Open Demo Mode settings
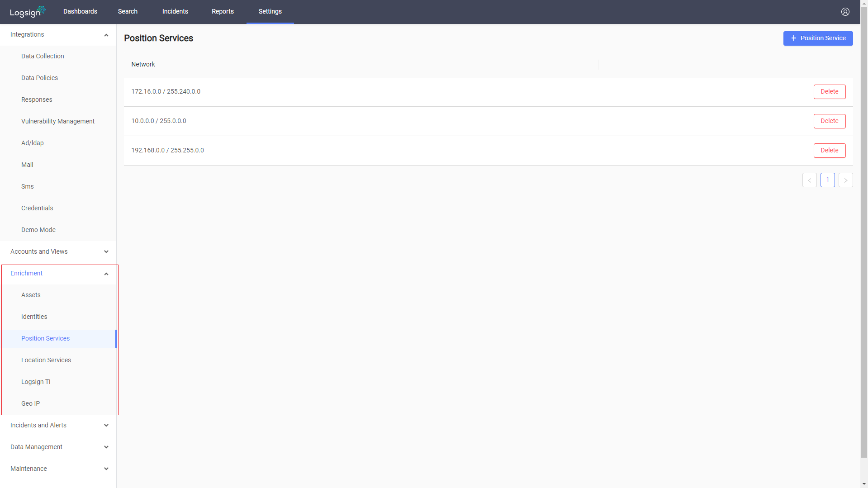This screenshot has height=488, width=868. 58,230
